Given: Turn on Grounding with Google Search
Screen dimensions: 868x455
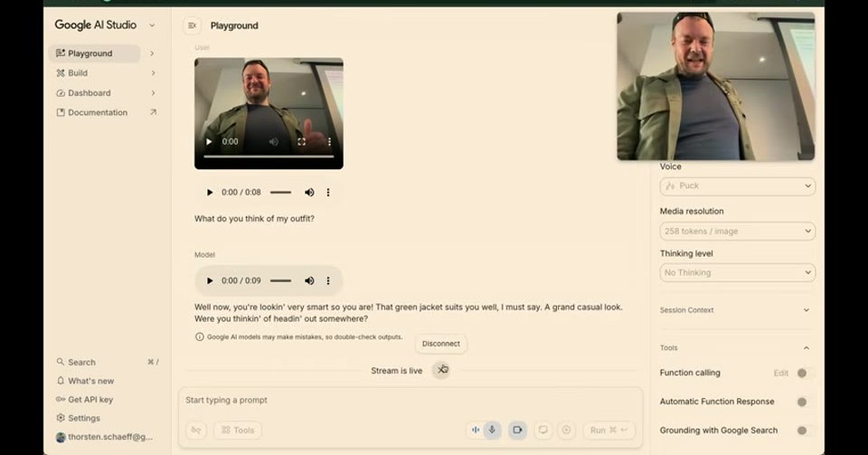Looking at the screenshot, I should coord(805,431).
